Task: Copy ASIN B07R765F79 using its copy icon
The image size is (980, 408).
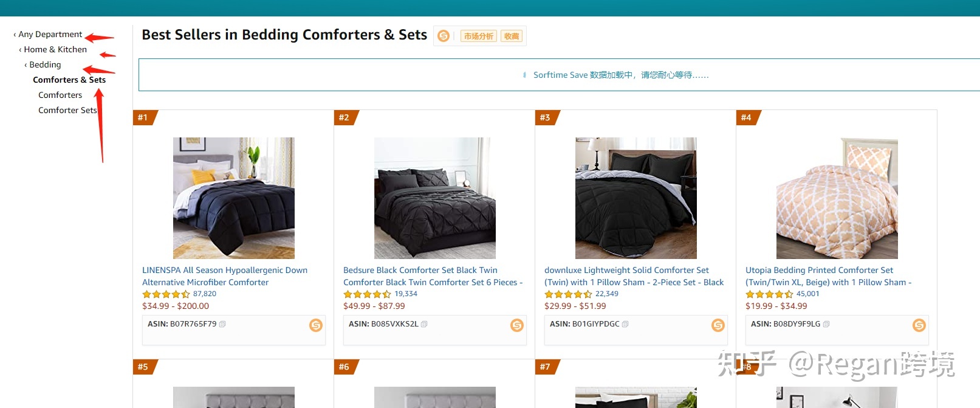Action: click(222, 324)
